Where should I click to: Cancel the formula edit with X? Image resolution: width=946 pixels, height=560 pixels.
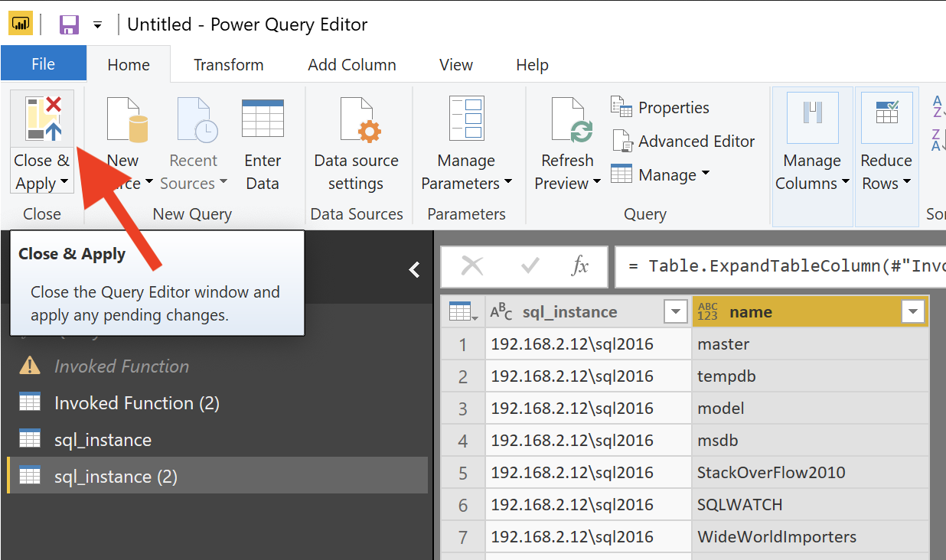472,265
